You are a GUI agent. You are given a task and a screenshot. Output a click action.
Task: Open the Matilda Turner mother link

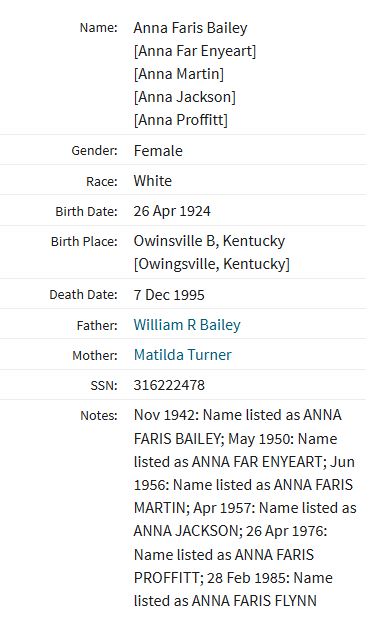183,355
